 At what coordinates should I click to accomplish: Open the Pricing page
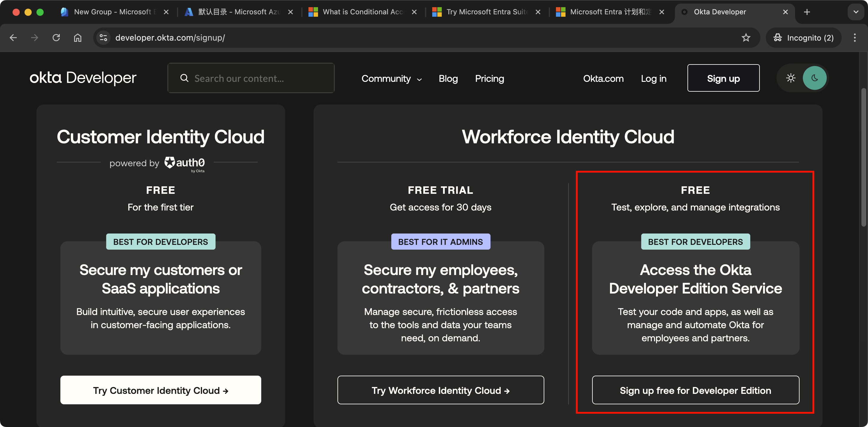tap(489, 79)
